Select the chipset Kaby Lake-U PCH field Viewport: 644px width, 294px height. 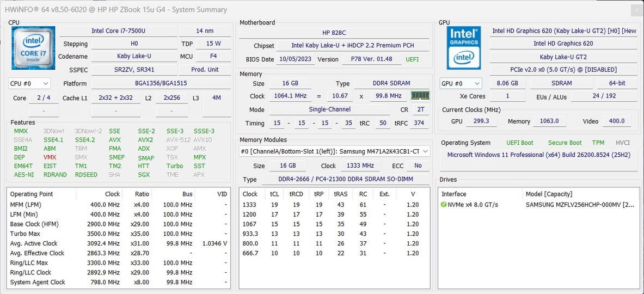[353, 46]
